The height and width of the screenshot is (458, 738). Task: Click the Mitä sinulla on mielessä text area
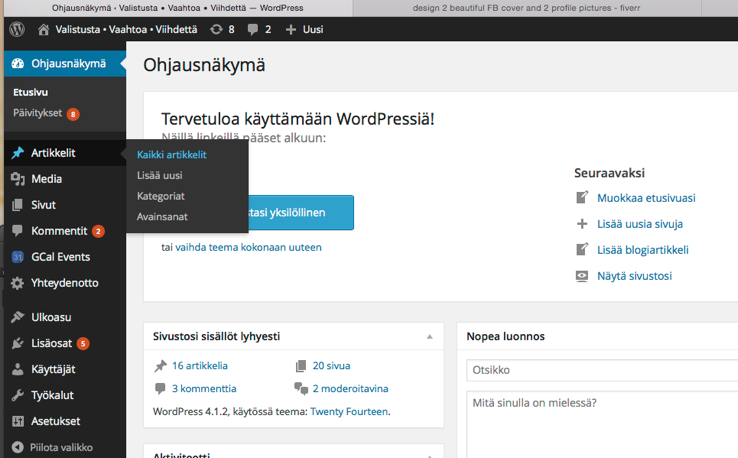click(602, 424)
